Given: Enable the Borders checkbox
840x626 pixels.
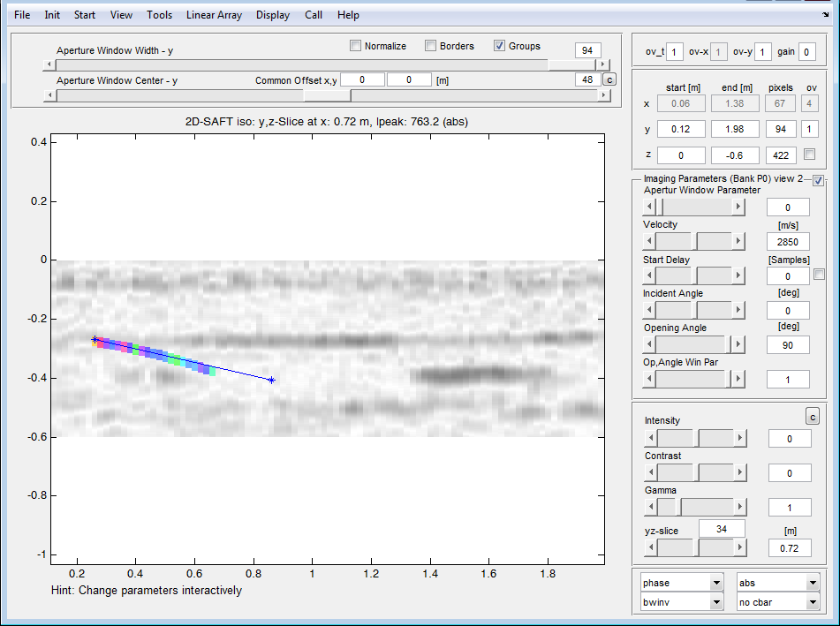Looking at the screenshot, I should [430, 46].
